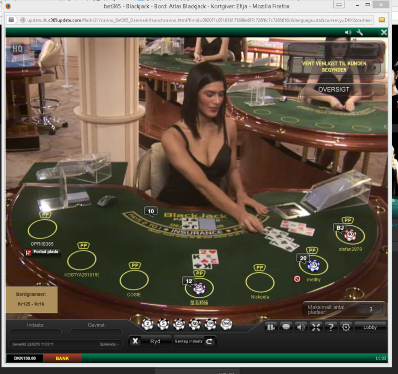
Task: Select the second chip in the chip tray
Action: (163, 324)
